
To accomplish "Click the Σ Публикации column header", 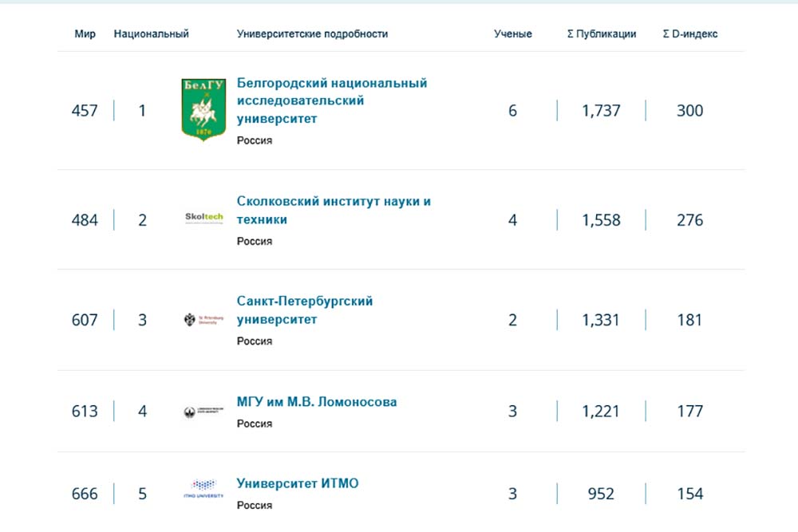I will point(602,34).
